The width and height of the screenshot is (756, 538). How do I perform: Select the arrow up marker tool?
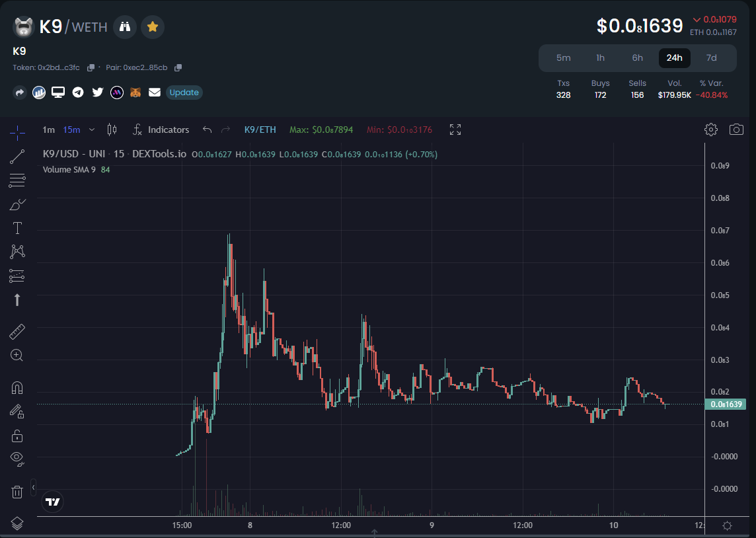tap(17, 300)
